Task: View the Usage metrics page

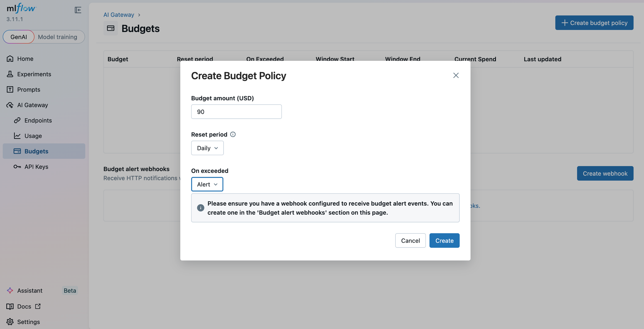Action: [33, 136]
